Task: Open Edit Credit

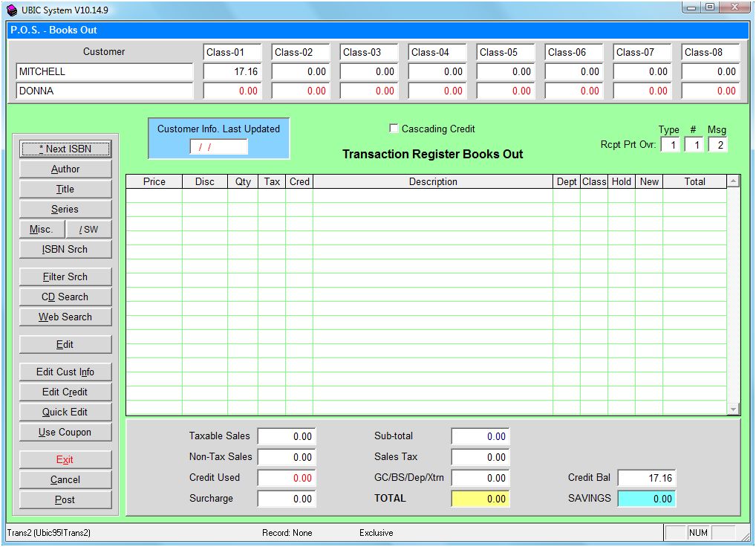Action: (x=65, y=392)
